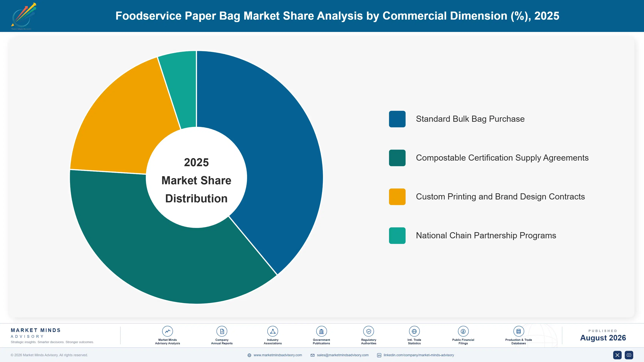
Task: Click 'Compostable Certification Supply Agreements' legend label
Action: [x=502, y=158]
